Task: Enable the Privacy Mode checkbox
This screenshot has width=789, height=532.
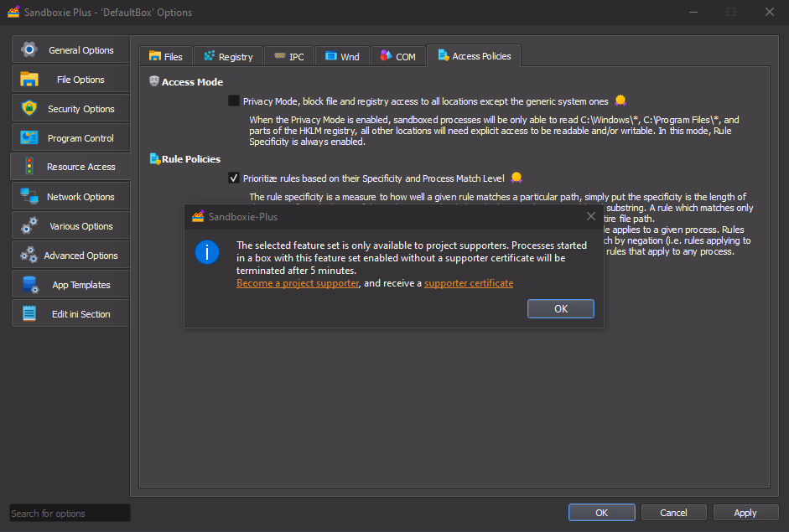Action: (x=233, y=101)
